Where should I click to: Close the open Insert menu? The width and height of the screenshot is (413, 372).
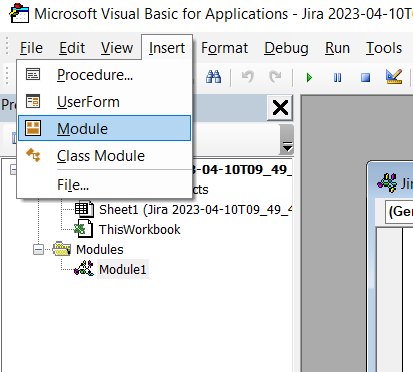click(x=167, y=48)
